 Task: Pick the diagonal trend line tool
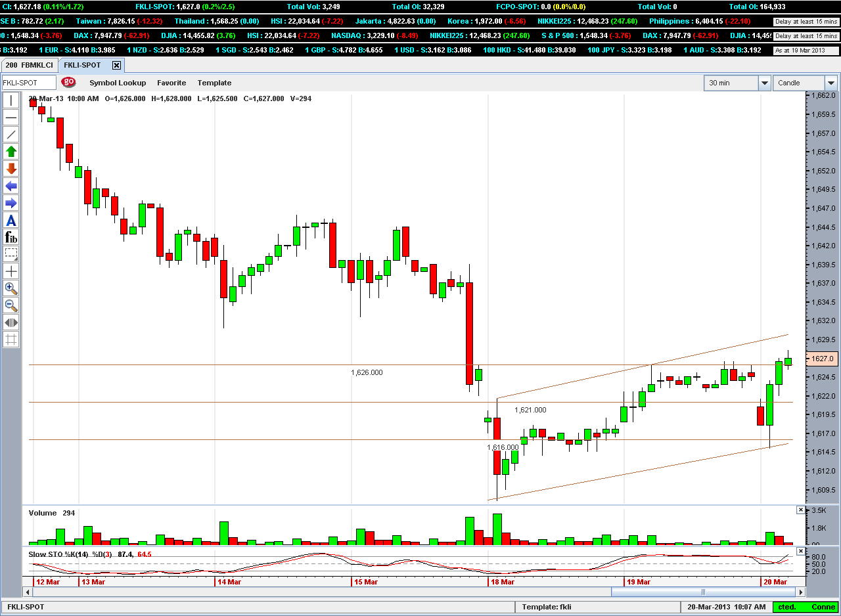pyautogui.click(x=11, y=135)
